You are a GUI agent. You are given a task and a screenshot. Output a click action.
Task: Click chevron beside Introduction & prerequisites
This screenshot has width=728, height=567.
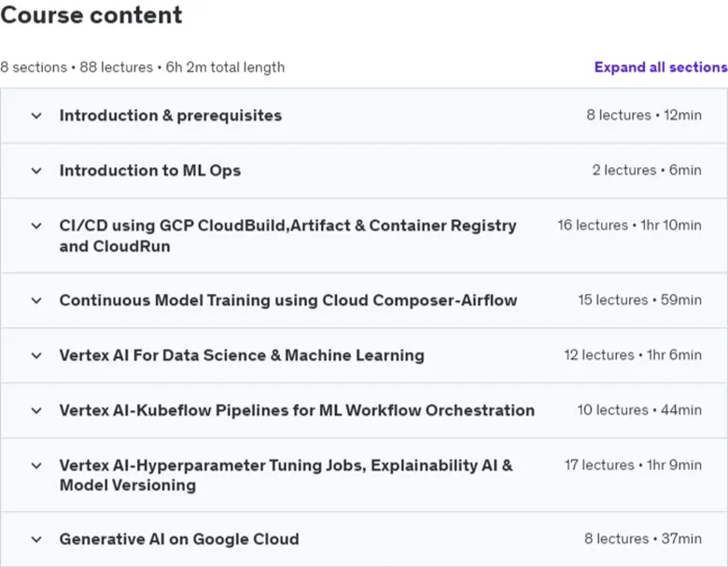pyautogui.click(x=36, y=116)
